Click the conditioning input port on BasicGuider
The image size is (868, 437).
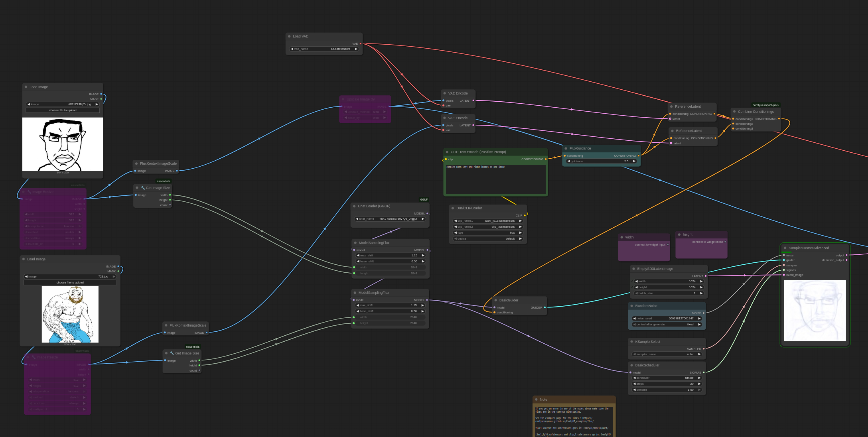coord(495,312)
